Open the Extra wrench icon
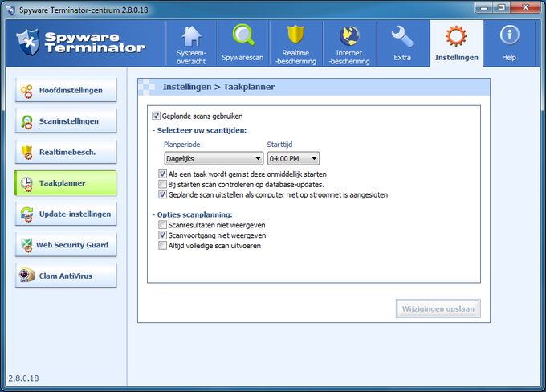The width and height of the screenshot is (546, 392). point(402,36)
